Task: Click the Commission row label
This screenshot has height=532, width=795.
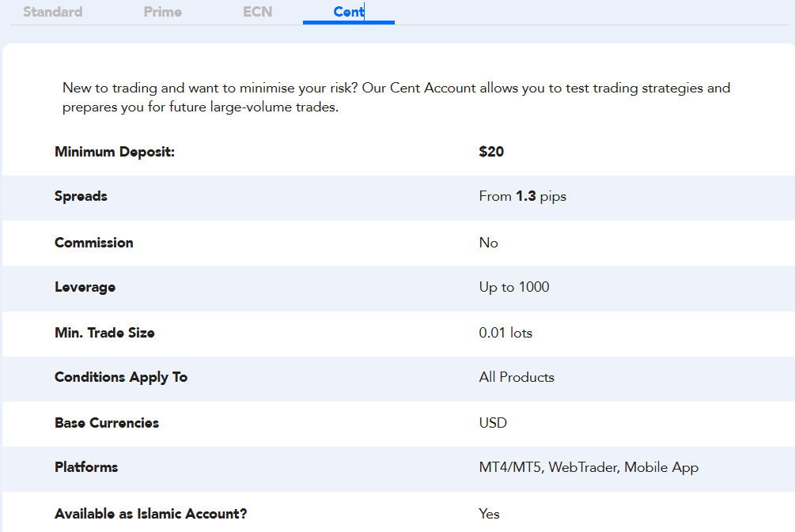Action: [x=94, y=243]
